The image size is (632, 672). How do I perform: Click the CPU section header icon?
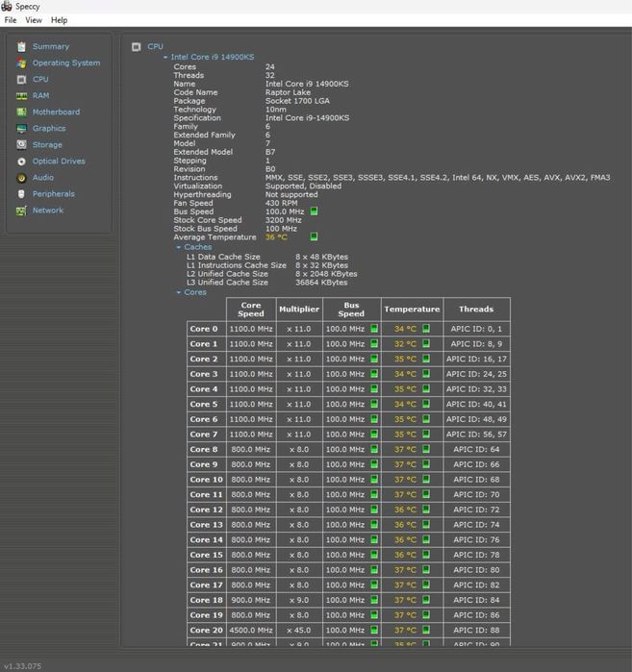(136, 47)
